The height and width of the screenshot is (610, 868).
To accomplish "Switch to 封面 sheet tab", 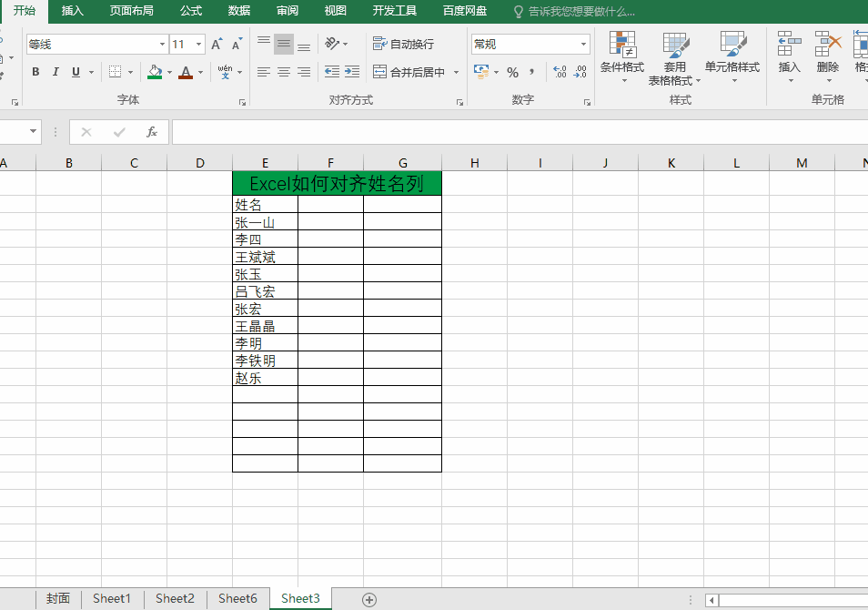I will [x=58, y=599].
